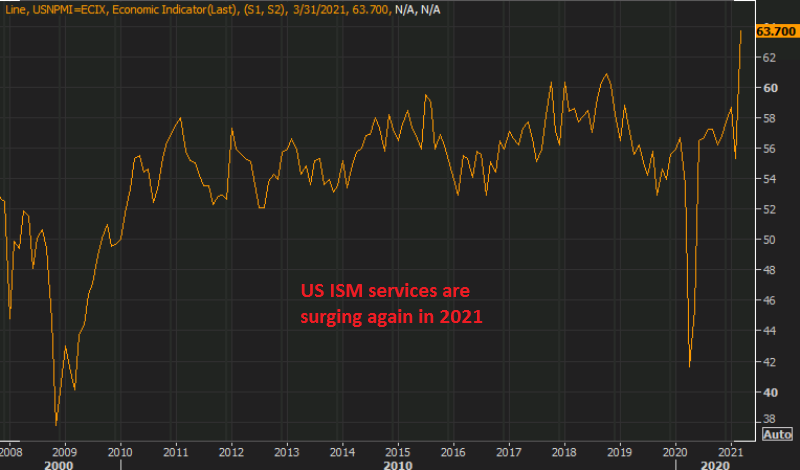Click the bold 2020 decade label below axis

coord(715,465)
